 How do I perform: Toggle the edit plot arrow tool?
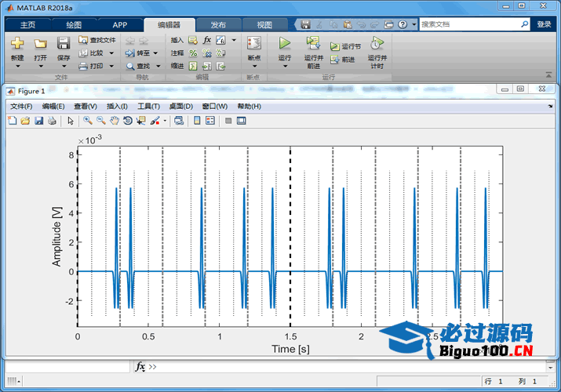(x=71, y=121)
